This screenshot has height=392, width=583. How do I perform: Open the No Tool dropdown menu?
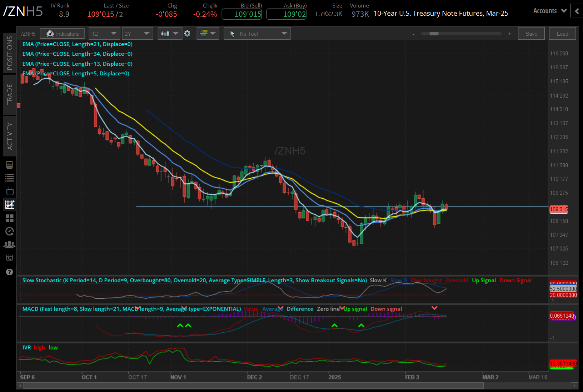point(257,33)
